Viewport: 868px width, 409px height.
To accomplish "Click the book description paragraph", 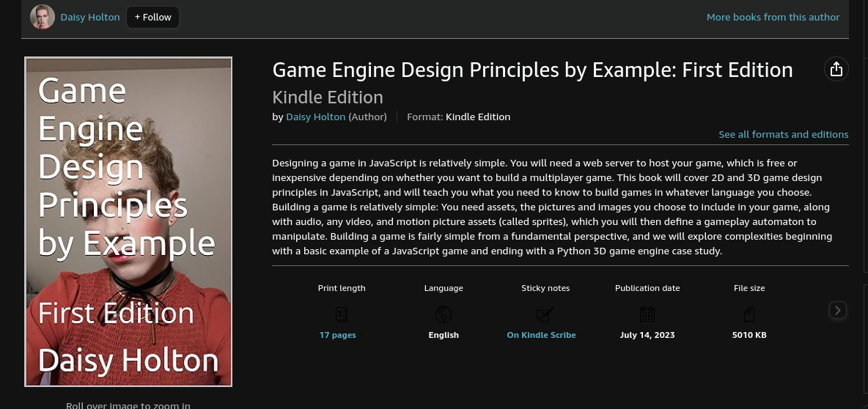I will (x=552, y=207).
